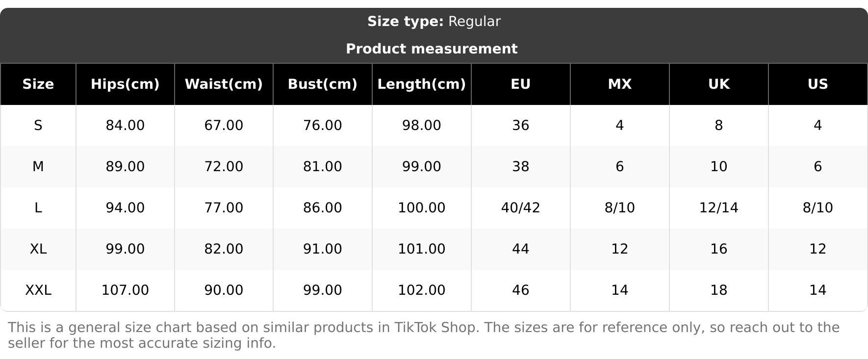868x359 pixels.
Task: Click the 102.00 length measurement cell
Action: [421, 290]
